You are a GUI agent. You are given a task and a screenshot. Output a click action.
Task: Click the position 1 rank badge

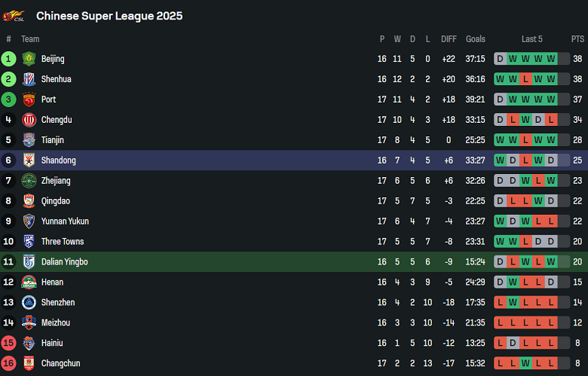coord(9,59)
